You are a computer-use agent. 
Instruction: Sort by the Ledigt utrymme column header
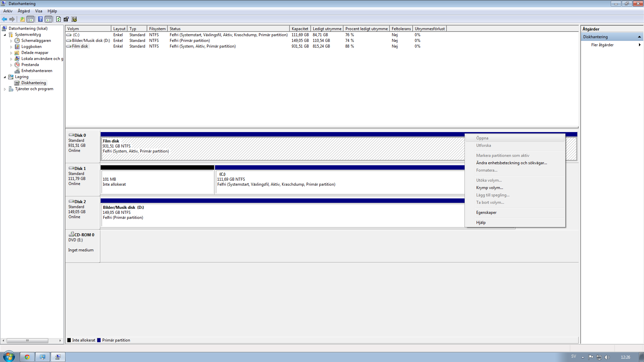tap(327, 29)
